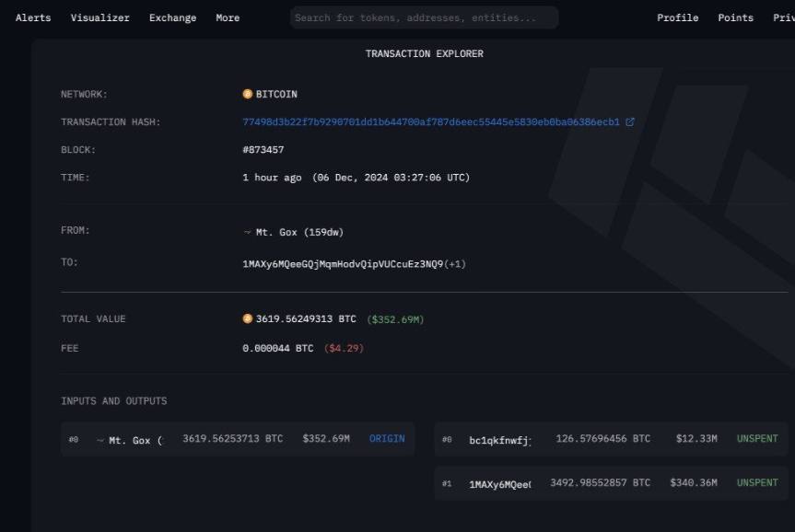Select the 1 hour ago relative time
795x532 pixels.
tap(272, 178)
